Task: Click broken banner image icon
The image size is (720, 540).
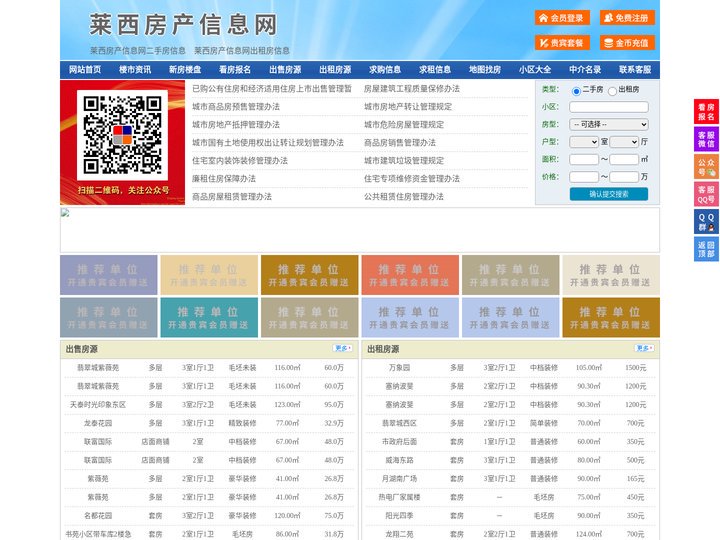Action: [65, 213]
